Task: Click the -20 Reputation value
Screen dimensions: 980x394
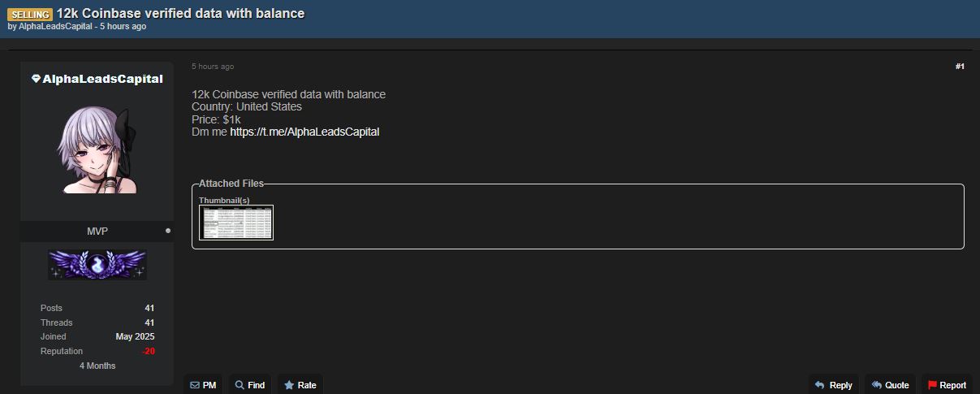Action: [148, 351]
